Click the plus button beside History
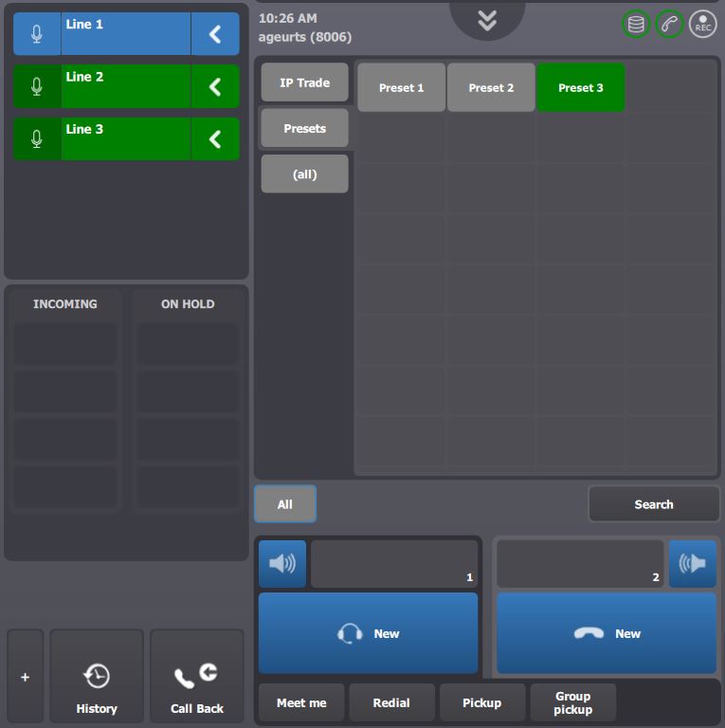Viewport: 725px width, 728px height. [26, 677]
